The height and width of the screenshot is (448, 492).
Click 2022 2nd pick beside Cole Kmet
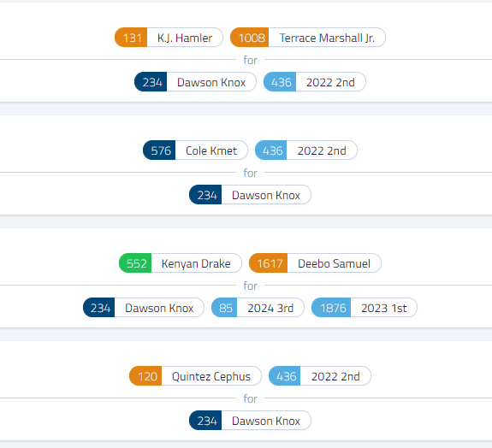pyautogui.click(x=306, y=150)
